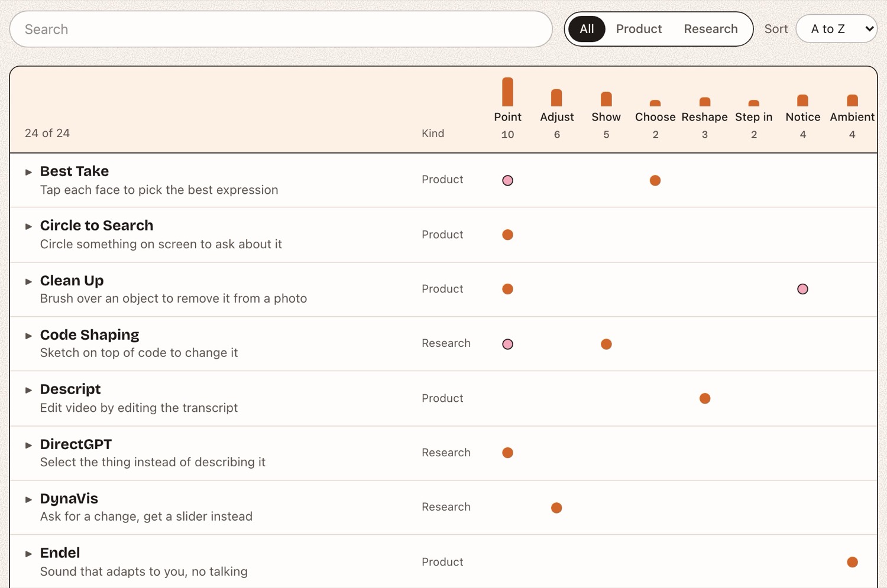The width and height of the screenshot is (887, 588).
Task: Switch to the Research filter pill
Action: pos(711,29)
